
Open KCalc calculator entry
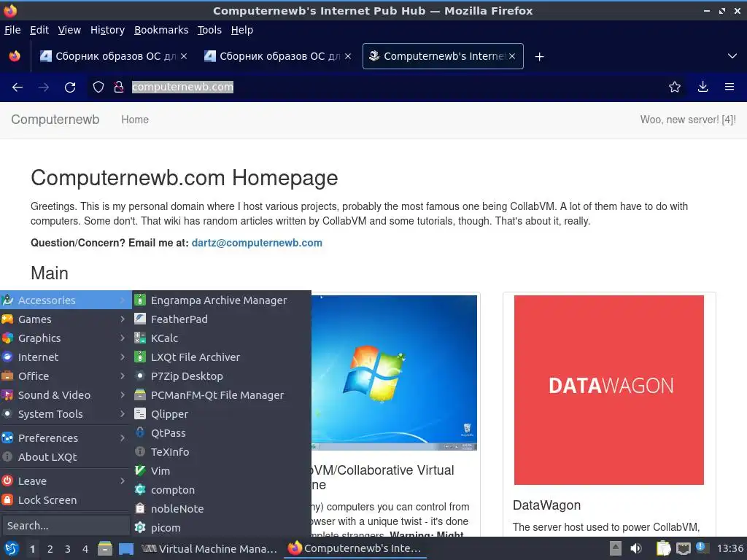(222, 338)
